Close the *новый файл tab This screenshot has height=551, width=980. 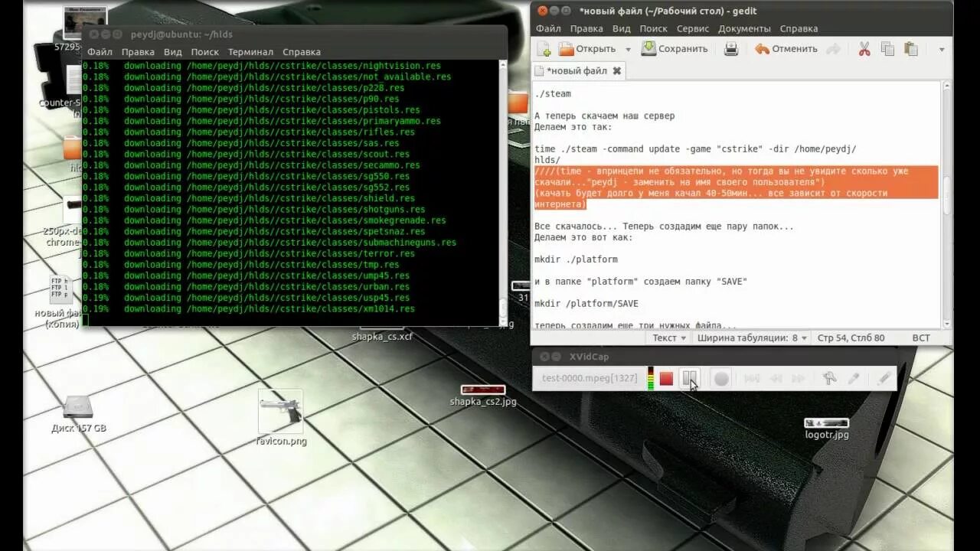pos(616,70)
